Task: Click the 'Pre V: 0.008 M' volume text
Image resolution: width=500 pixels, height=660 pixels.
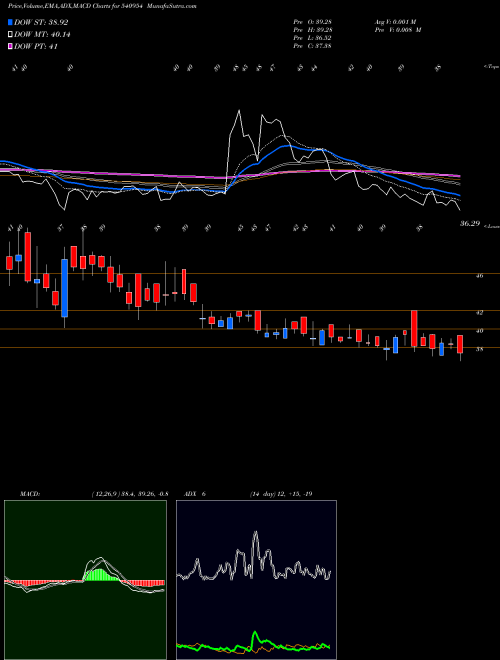Action: (400, 29)
